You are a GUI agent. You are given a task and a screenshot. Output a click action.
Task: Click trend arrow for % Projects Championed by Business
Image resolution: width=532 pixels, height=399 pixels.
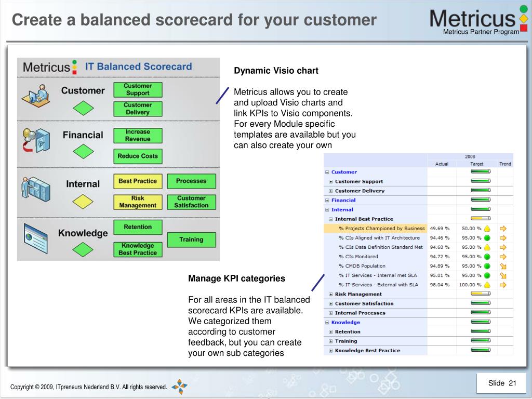pyautogui.click(x=503, y=229)
